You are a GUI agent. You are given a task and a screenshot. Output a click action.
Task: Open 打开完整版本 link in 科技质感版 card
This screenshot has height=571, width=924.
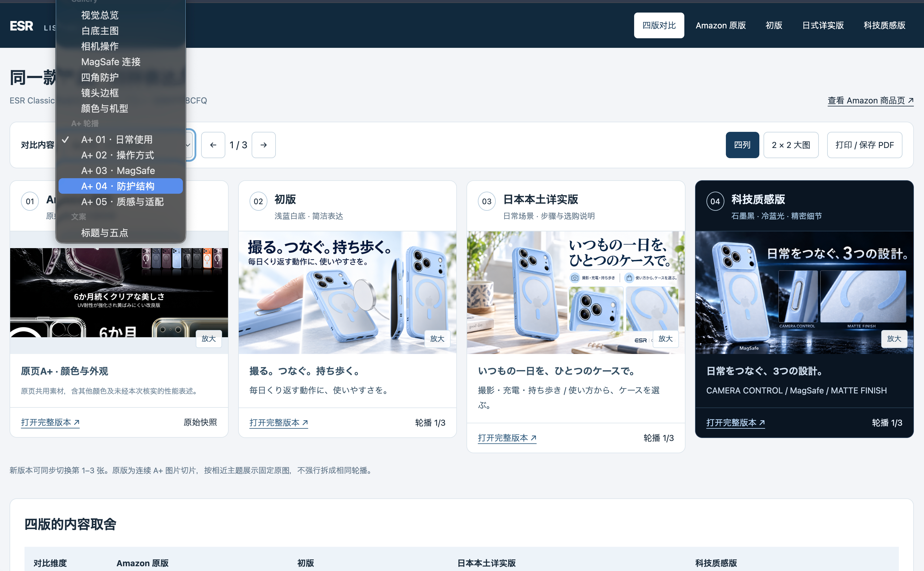coord(735,423)
